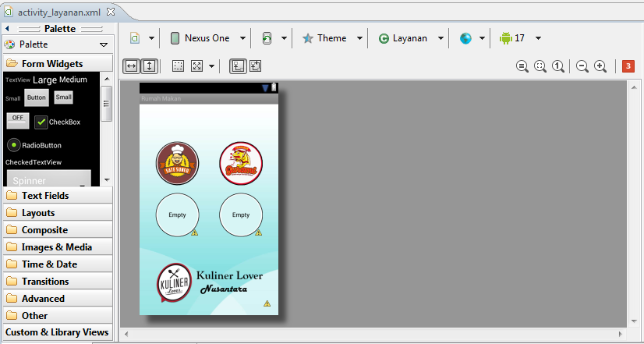Click warning icon on right Empty button
This screenshot has height=344, width=644.
(x=258, y=232)
